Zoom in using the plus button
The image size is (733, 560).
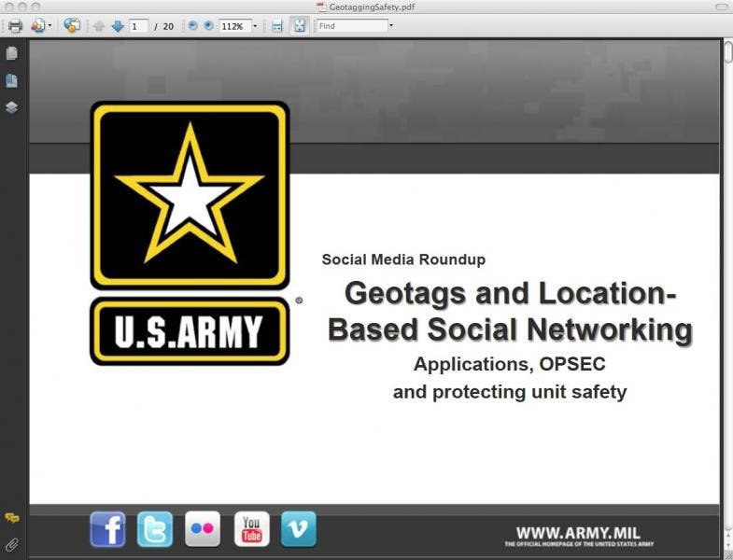(x=208, y=26)
